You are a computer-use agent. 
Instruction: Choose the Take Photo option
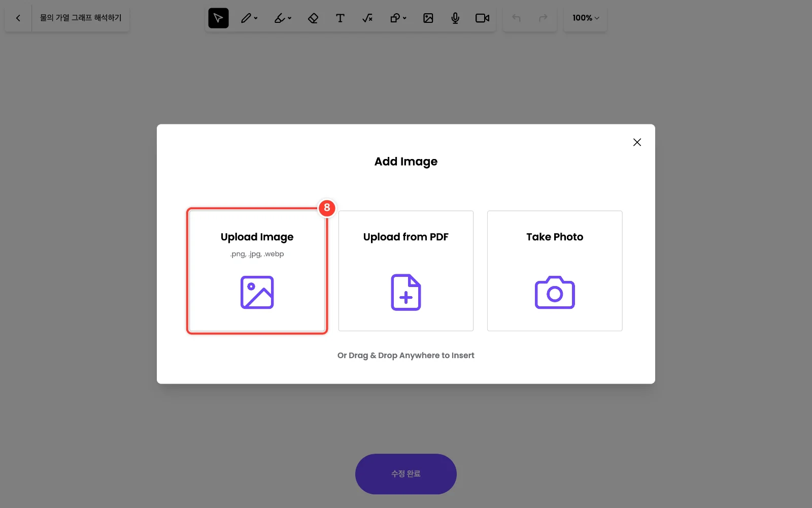[x=555, y=271]
